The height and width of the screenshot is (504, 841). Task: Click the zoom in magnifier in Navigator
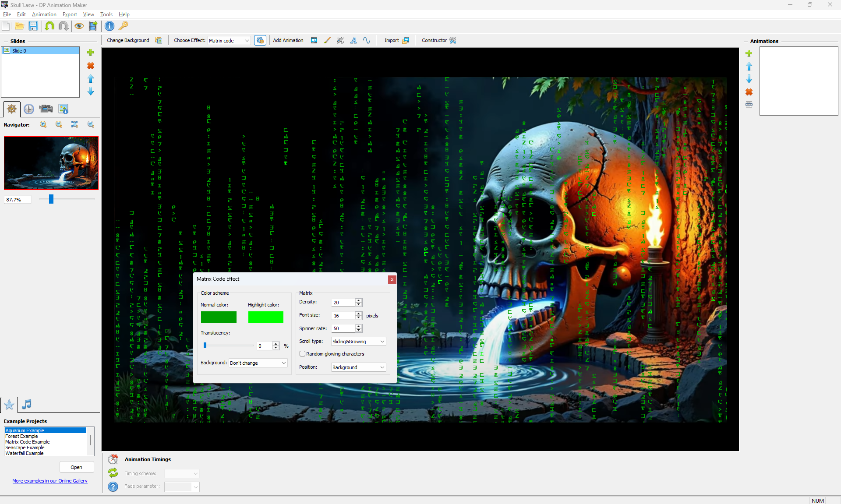tap(43, 124)
